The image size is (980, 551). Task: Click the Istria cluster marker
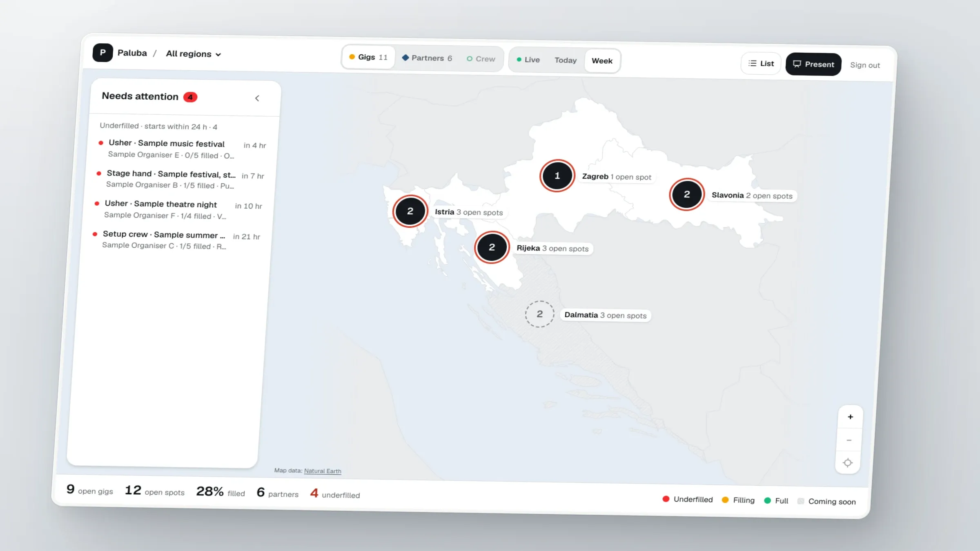tap(410, 211)
